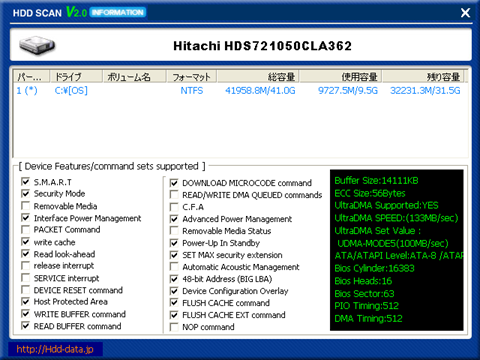The width and height of the screenshot is (480, 360).
Task: Click the フォーマット column header
Action: click(x=192, y=77)
